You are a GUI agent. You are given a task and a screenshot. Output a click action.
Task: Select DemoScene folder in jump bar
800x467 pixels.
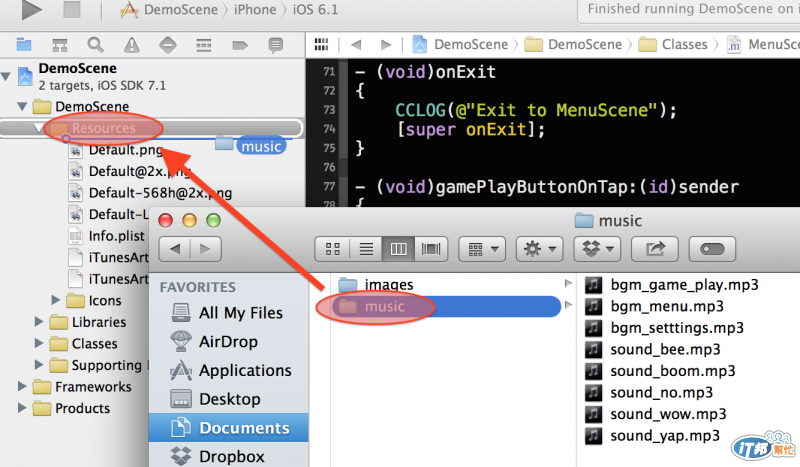pos(573,44)
